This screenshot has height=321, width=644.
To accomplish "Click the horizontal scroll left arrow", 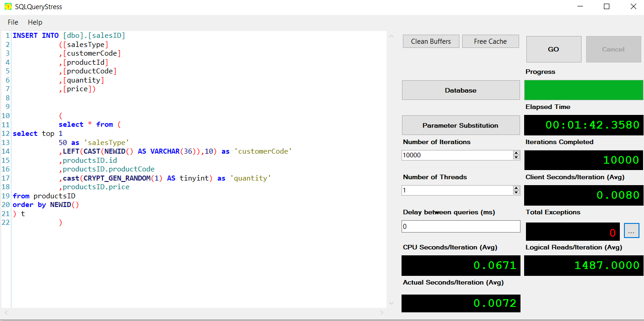I will coord(6,312).
